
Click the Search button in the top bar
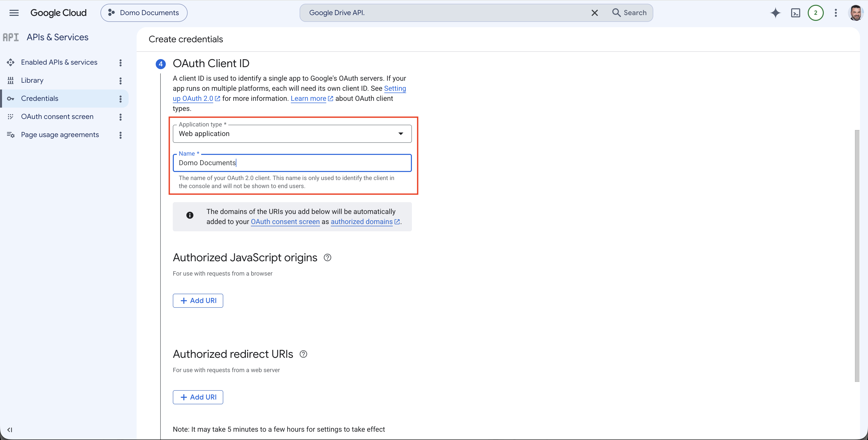pos(629,13)
